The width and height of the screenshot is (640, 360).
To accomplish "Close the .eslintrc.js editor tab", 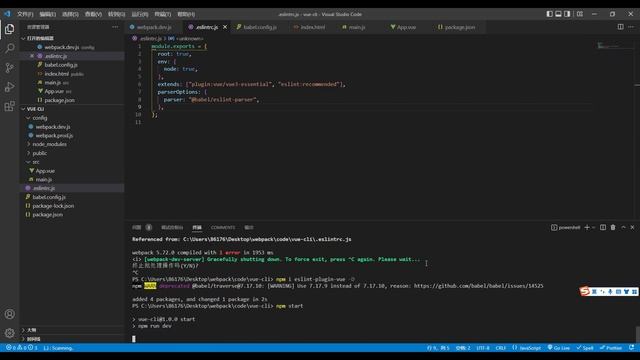I will [x=225, y=27].
